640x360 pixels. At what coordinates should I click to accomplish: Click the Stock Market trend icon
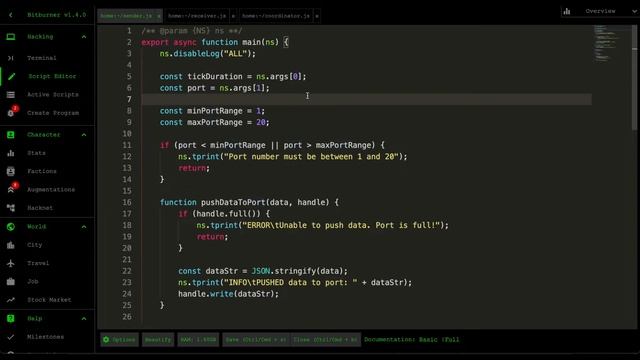pyautogui.click(x=11, y=300)
